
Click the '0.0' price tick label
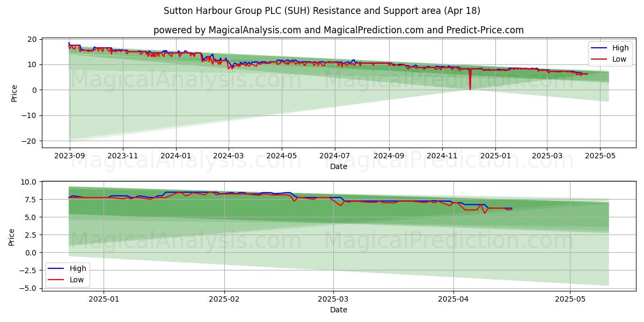click(x=31, y=253)
